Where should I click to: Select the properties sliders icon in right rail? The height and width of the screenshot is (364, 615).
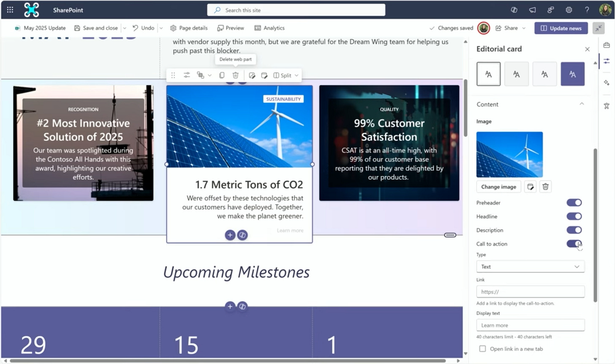pyautogui.click(x=607, y=61)
